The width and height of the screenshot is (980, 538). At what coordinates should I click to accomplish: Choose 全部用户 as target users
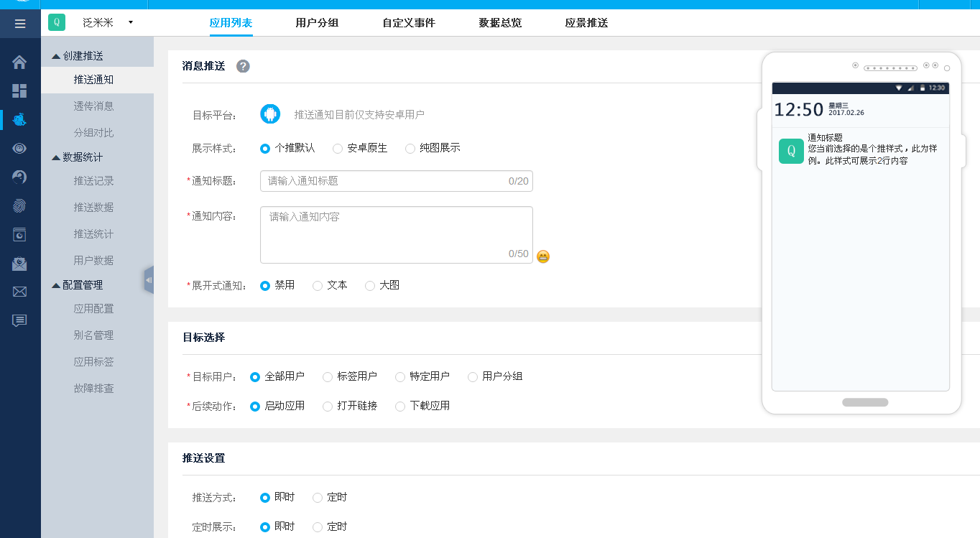[x=255, y=377]
